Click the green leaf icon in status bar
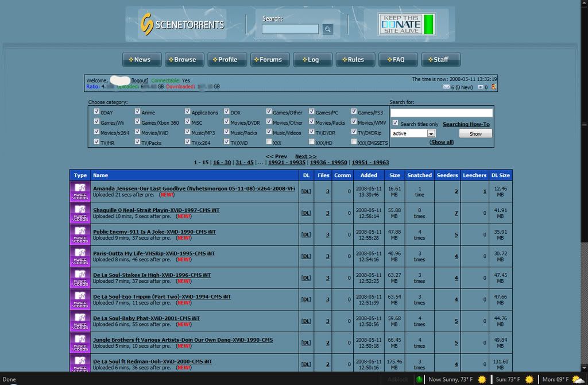This screenshot has height=385, width=588. 419,379
